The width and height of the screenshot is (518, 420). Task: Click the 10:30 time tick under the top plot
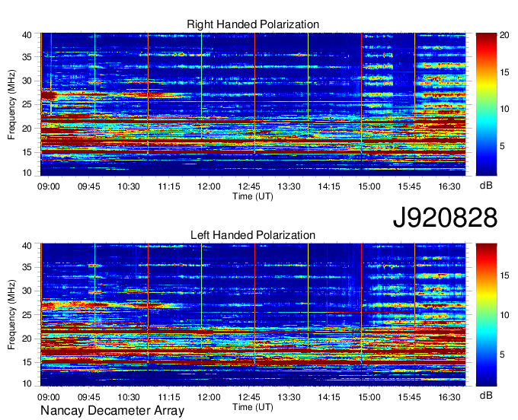(x=129, y=186)
